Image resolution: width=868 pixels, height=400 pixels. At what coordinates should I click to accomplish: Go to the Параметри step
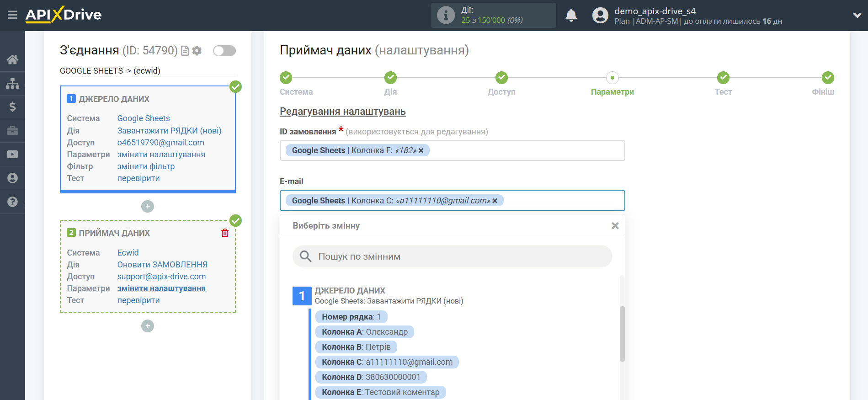coord(612,78)
